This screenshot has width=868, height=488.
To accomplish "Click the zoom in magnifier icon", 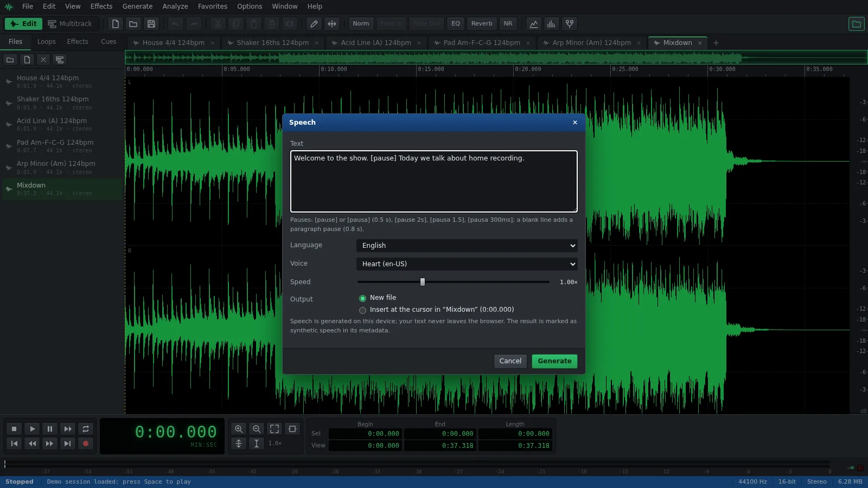I will coord(239,429).
